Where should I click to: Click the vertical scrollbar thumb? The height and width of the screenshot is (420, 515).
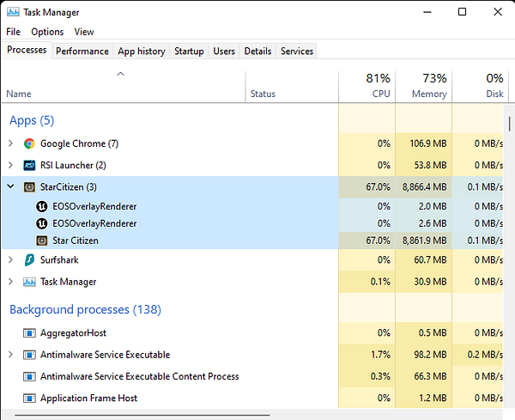click(x=509, y=124)
